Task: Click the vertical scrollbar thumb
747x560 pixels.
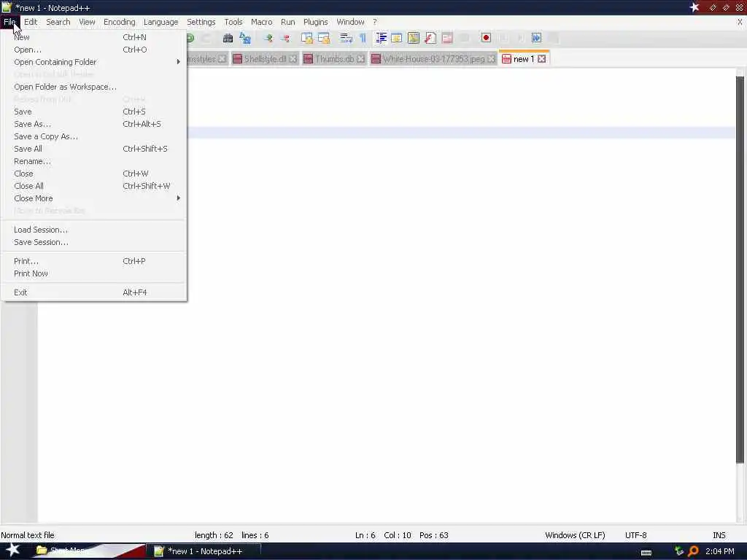Action: coord(740,269)
